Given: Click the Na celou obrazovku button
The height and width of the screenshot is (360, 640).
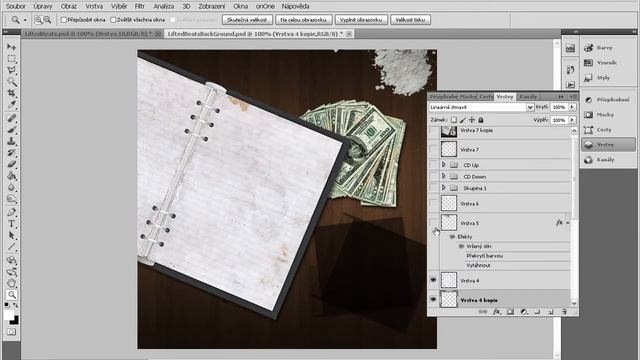Looking at the screenshot, I should point(303,20).
